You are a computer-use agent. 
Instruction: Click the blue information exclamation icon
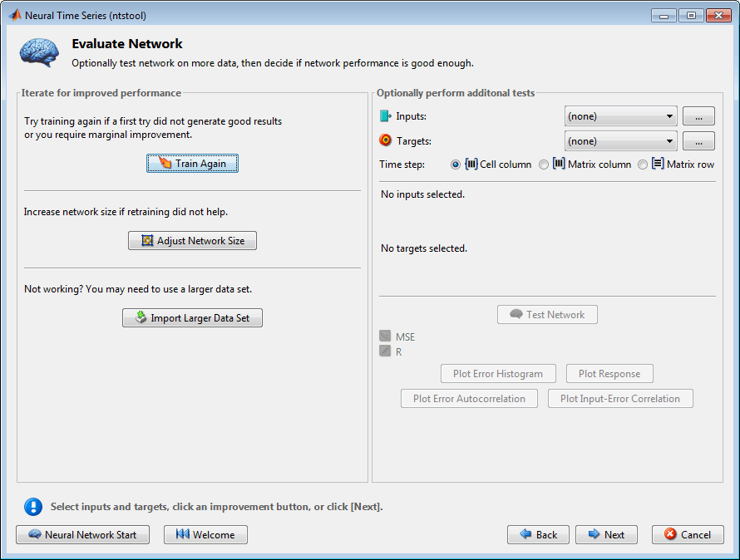pyautogui.click(x=33, y=507)
